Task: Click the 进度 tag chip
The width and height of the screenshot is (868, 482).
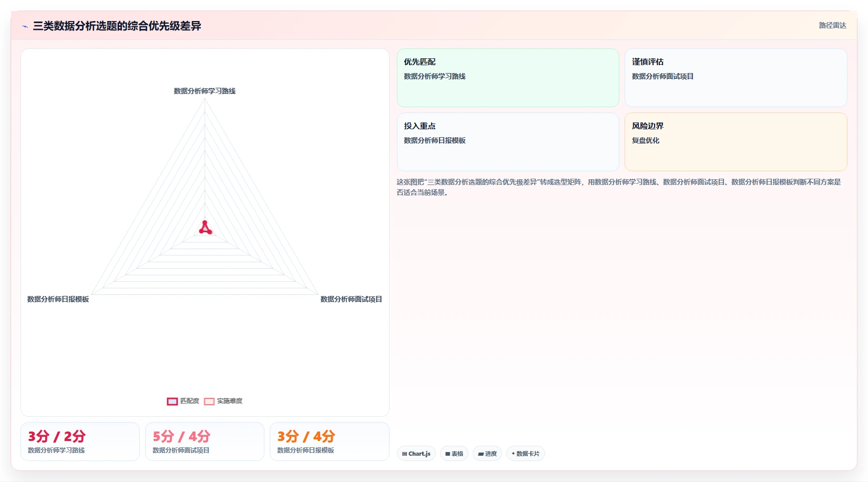Action: coord(487,454)
